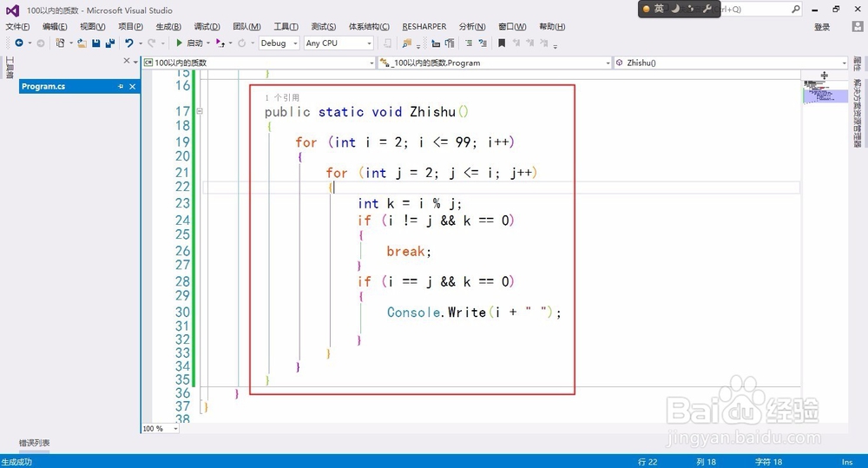Viewport: 868px width, 468px height.
Task: Click the '行 22' status bar indicator
Action: (648, 462)
